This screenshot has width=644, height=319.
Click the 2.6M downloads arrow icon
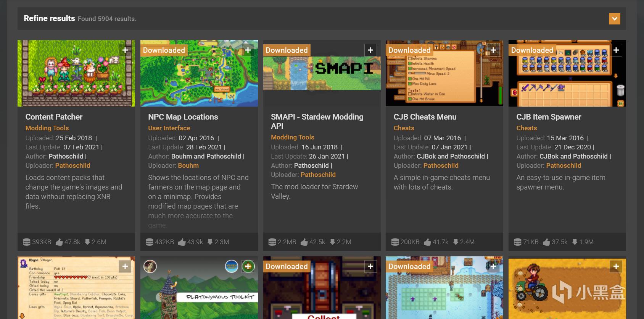pyautogui.click(x=87, y=242)
